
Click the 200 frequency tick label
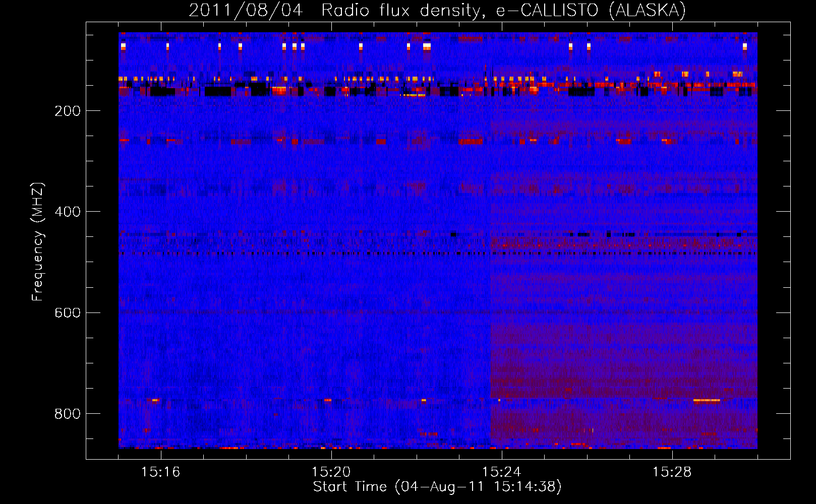[68, 111]
